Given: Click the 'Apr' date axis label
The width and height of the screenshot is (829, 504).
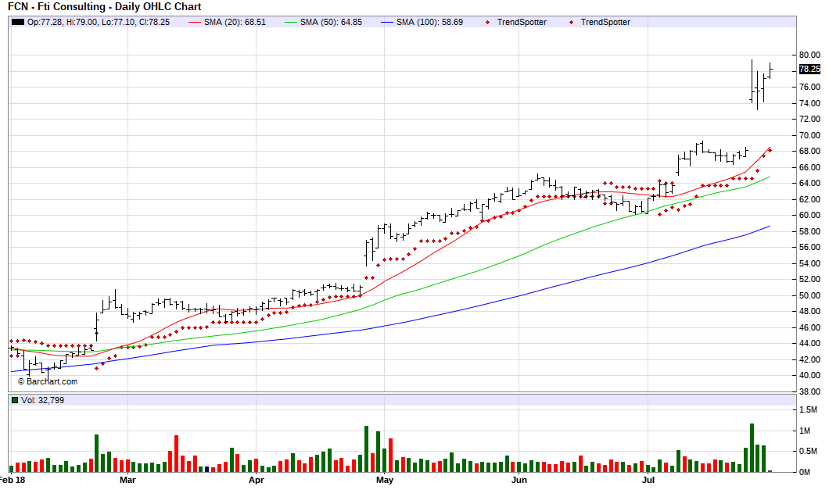Looking at the screenshot, I should (256, 480).
